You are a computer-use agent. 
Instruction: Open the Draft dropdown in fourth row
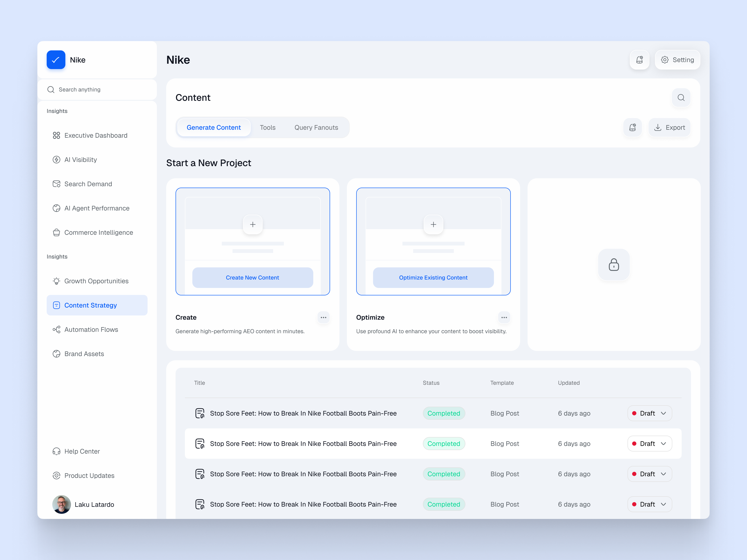(649, 504)
